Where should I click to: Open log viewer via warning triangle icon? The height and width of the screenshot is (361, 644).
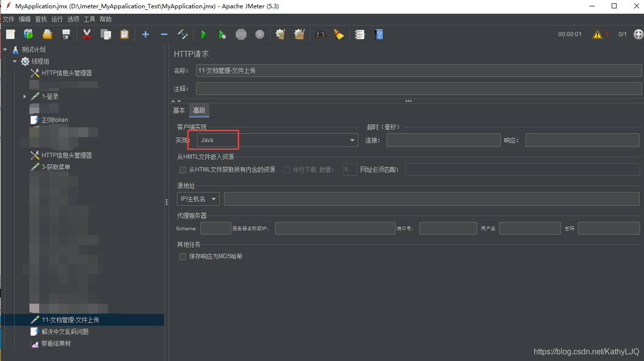[597, 34]
